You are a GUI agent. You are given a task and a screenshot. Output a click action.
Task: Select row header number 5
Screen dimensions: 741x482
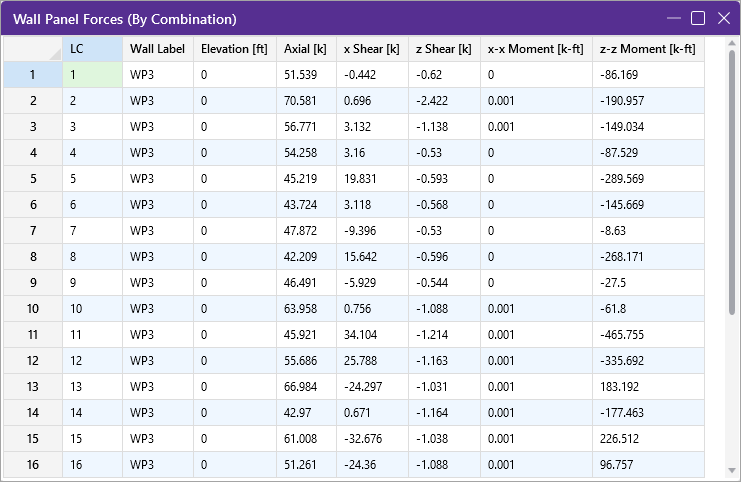click(32, 179)
